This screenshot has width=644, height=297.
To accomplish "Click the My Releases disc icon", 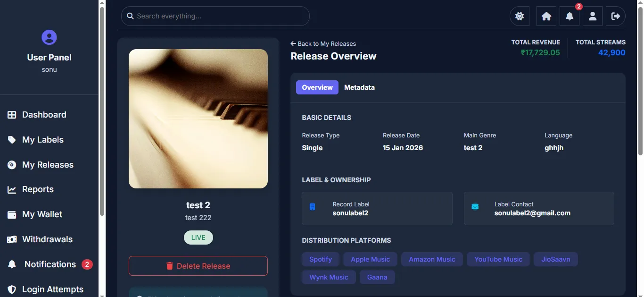I will click(x=12, y=165).
